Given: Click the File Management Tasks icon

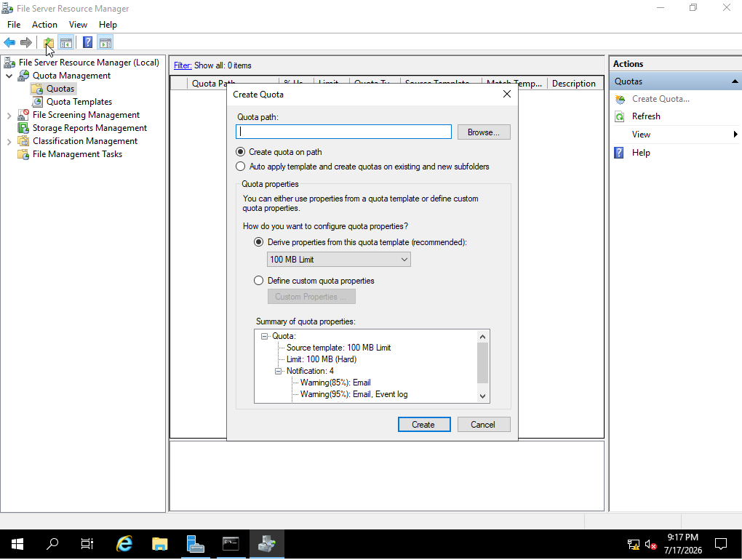Looking at the screenshot, I should click(23, 154).
